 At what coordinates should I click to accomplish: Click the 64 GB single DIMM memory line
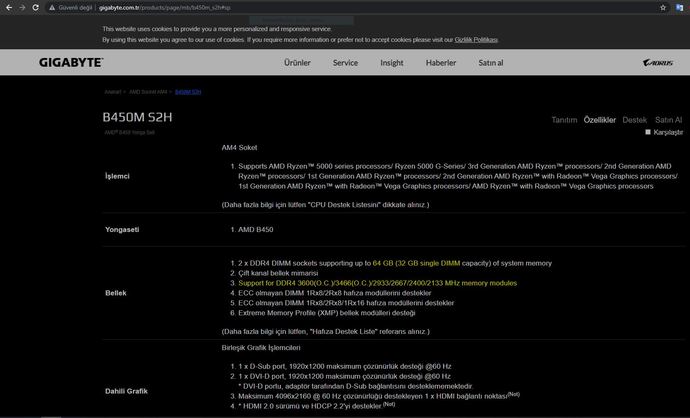click(395, 263)
